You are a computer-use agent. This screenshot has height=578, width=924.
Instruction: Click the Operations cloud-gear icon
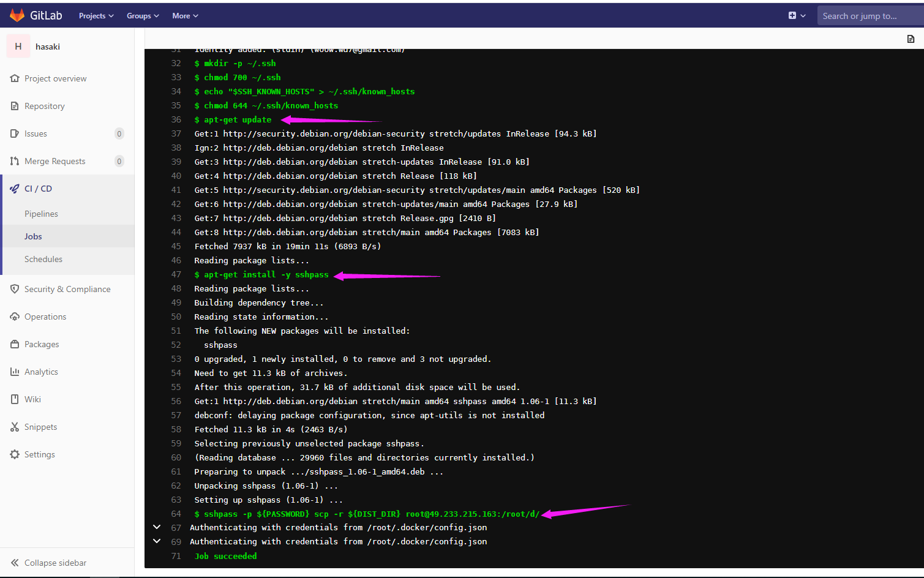(15, 317)
